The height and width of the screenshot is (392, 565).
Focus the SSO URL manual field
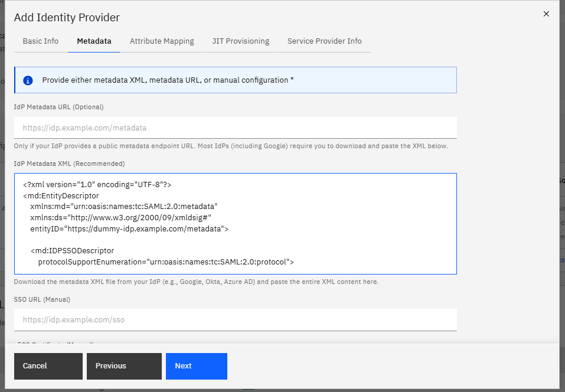(236, 319)
